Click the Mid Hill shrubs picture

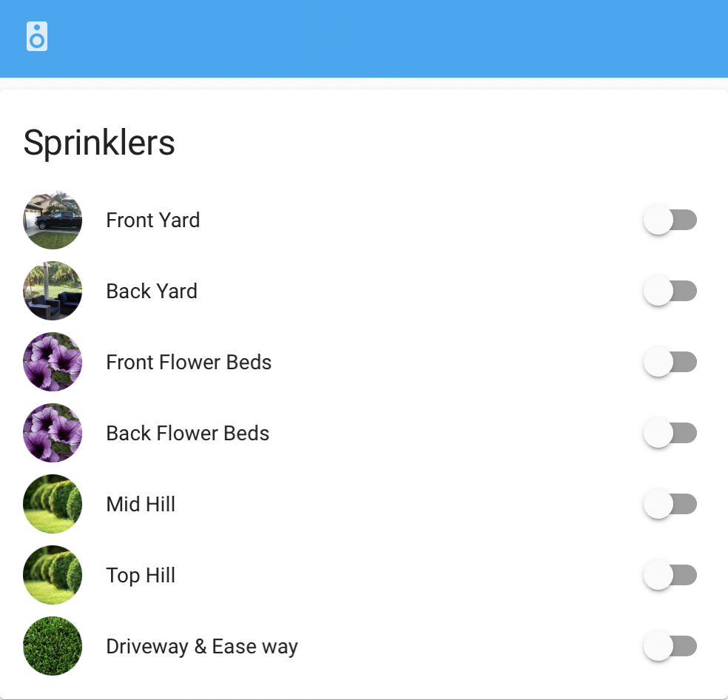[x=53, y=504]
